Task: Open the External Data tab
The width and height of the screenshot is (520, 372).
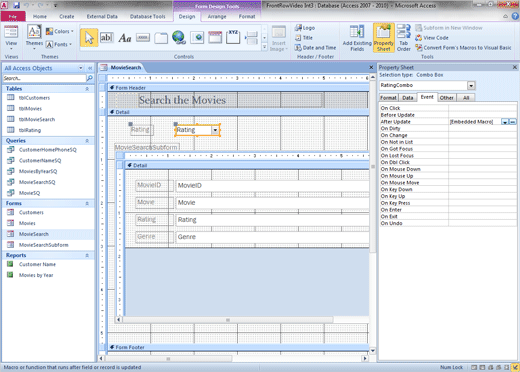Action: 102,16
